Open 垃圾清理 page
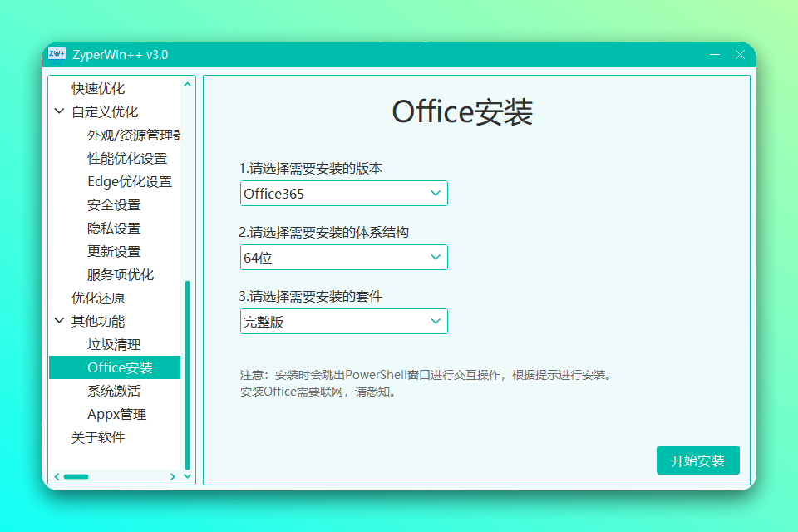 point(114,345)
